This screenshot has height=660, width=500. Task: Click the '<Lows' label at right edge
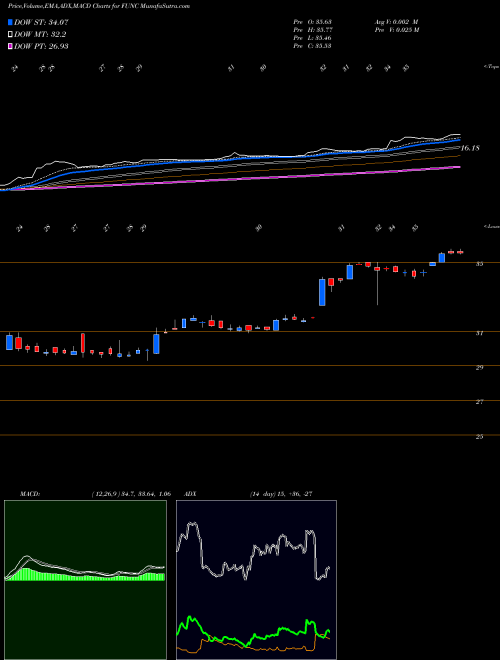tap(492, 226)
